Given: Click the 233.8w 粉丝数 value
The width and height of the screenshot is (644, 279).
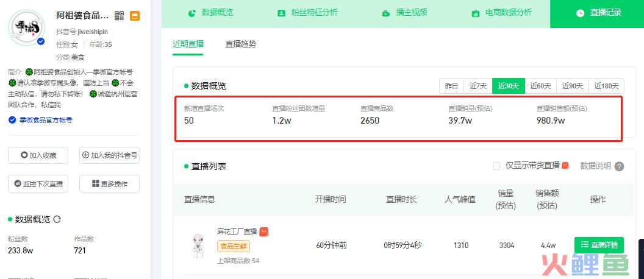Looking at the screenshot, I should click(x=21, y=250).
